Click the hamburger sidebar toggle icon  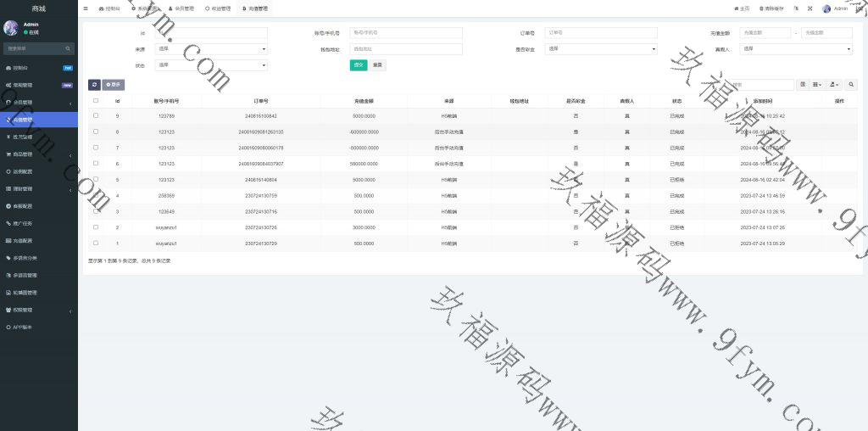pos(86,8)
